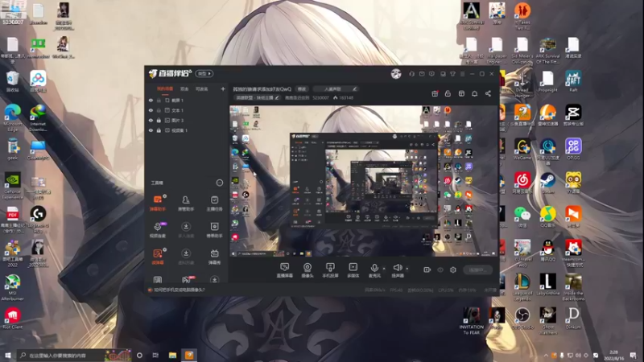
Task: Open the 房管助手 tool
Action: click(186, 204)
